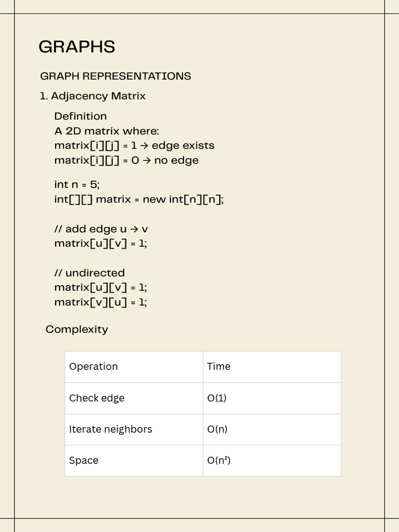The width and height of the screenshot is (399, 532).
Task: Select the 'Check edge' table cell
Action: point(134,398)
